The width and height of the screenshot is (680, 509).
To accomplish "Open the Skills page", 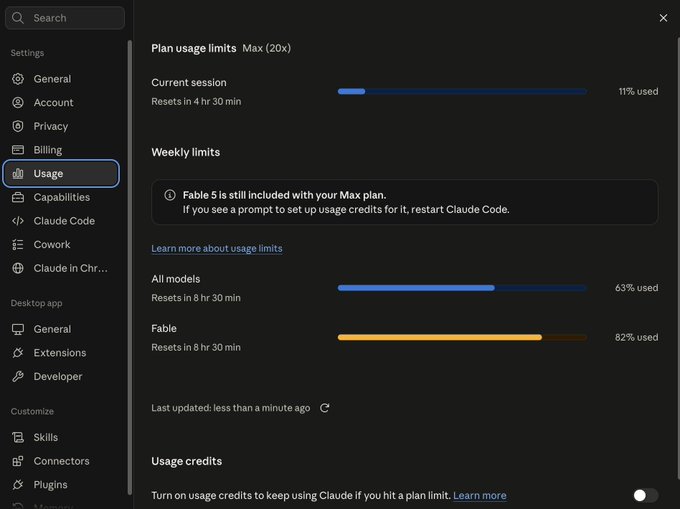I will (x=61, y=437).
